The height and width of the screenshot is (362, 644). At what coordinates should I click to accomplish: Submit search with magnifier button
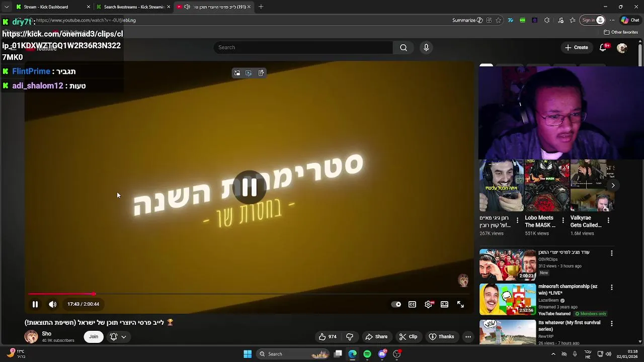404,47
